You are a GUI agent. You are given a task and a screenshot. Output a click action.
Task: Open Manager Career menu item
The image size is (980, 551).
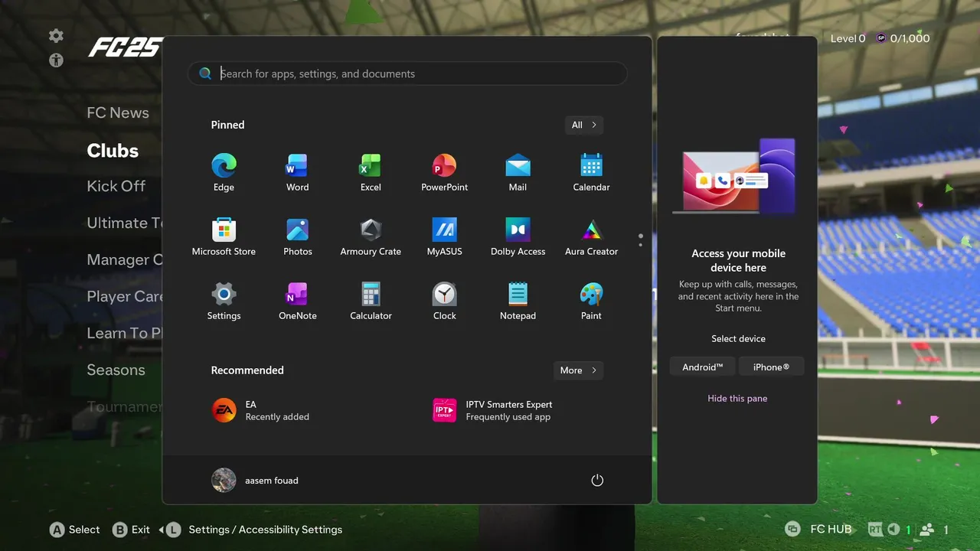tap(125, 259)
